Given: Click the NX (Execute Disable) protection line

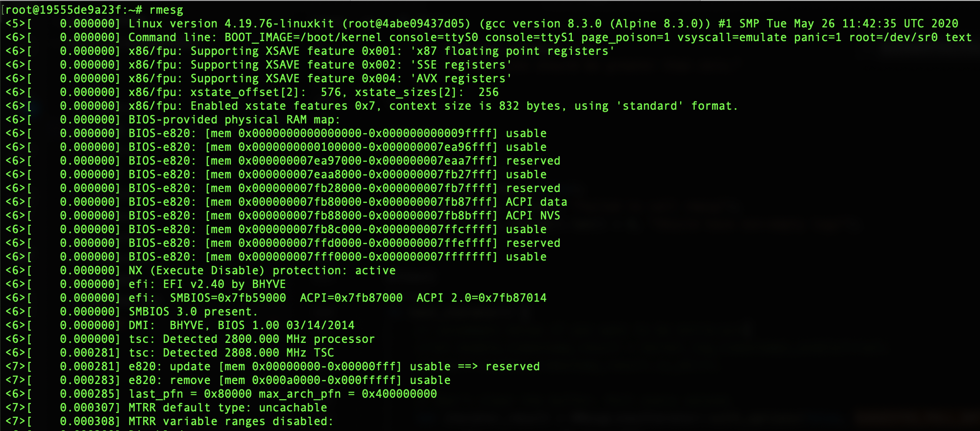Looking at the screenshot, I should point(262,270).
